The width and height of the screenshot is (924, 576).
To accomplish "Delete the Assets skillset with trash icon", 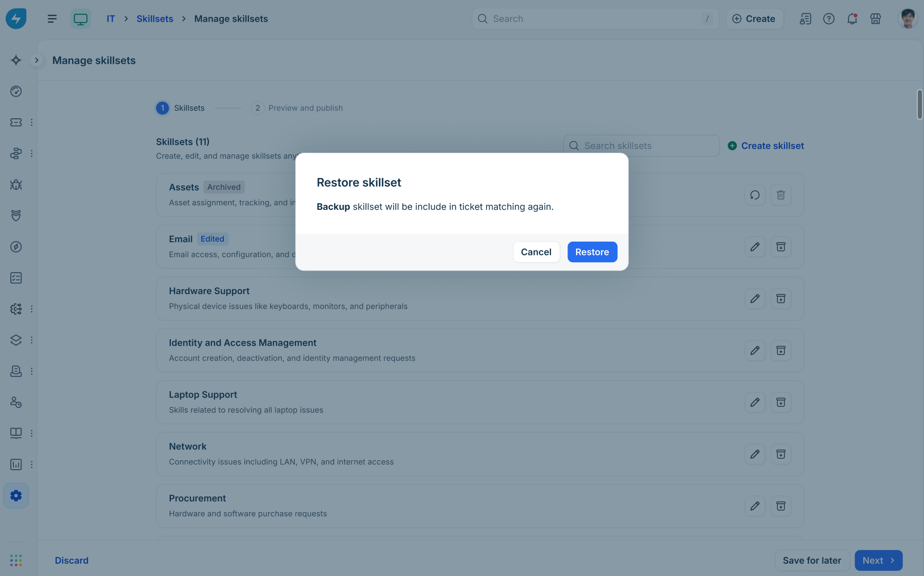I will tap(781, 195).
